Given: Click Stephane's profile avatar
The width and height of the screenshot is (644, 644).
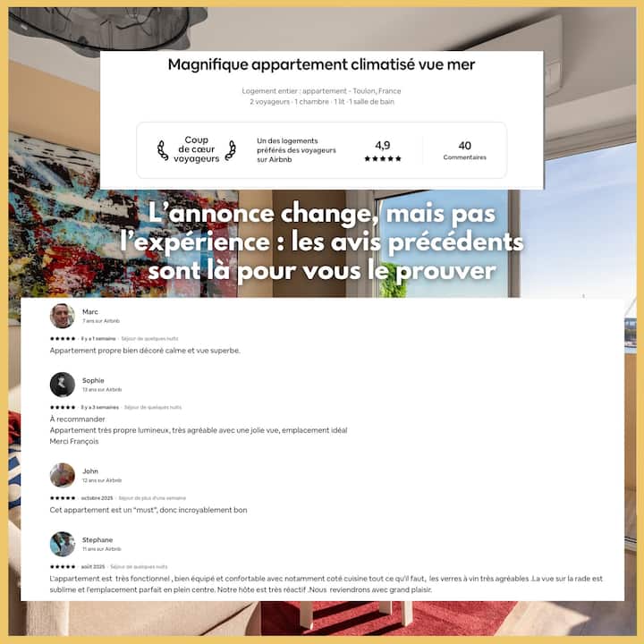Looking at the screenshot, I should tap(62, 544).
